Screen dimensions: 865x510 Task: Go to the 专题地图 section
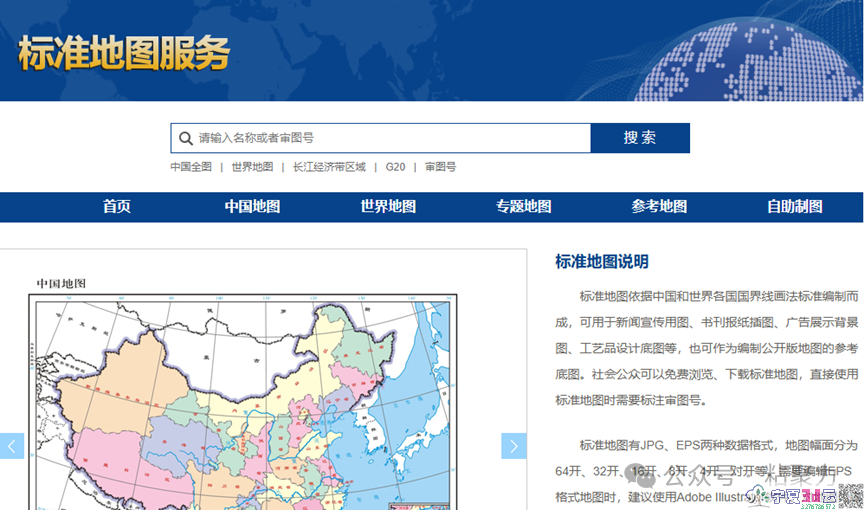(524, 207)
